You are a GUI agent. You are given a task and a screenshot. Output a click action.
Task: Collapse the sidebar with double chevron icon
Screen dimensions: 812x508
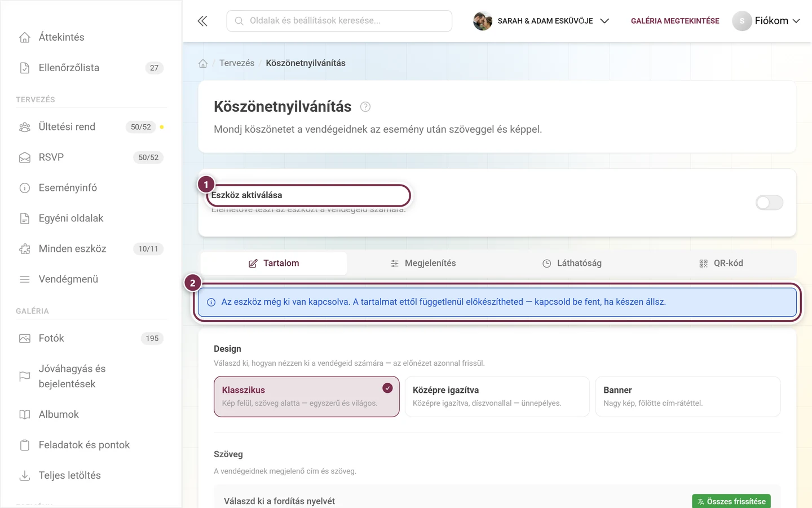point(202,21)
